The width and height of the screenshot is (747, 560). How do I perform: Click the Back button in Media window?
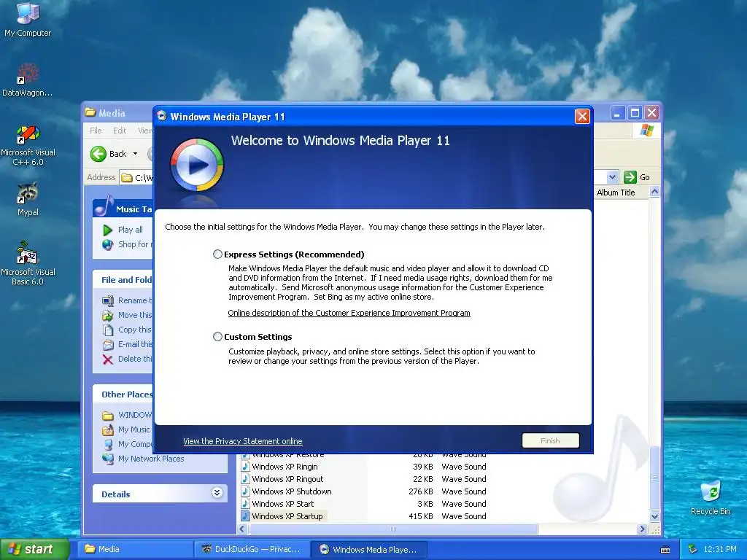109,153
